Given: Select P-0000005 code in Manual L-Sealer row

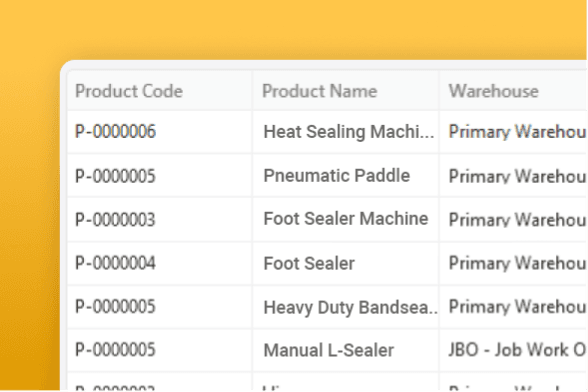Looking at the screenshot, I should 116,350.
